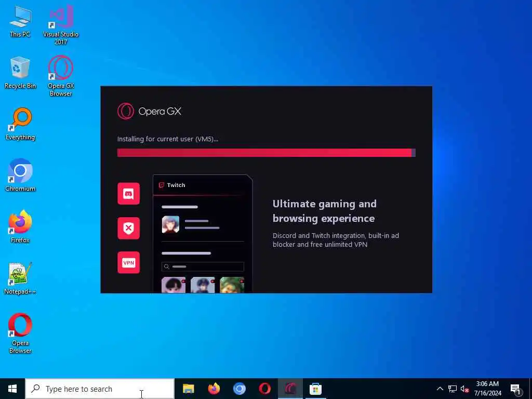Click the taskbar search box
Screen dimensions: 532x399
point(100,389)
